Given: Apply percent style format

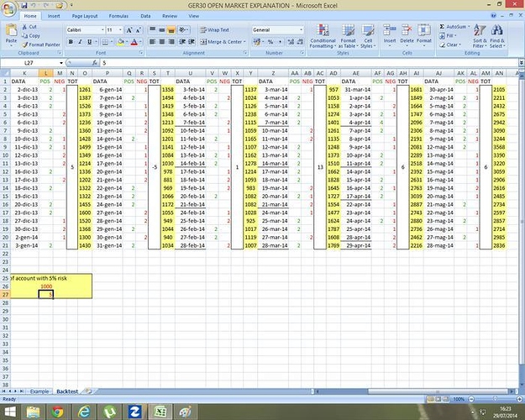Looking at the screenshot, I should pyautogui.click(x=270, y=42).
